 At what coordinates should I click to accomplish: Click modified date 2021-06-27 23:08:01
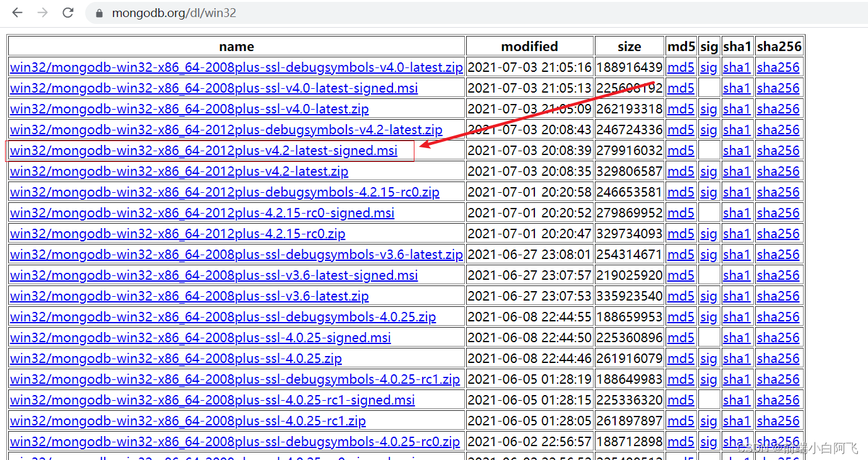(530, 255)
